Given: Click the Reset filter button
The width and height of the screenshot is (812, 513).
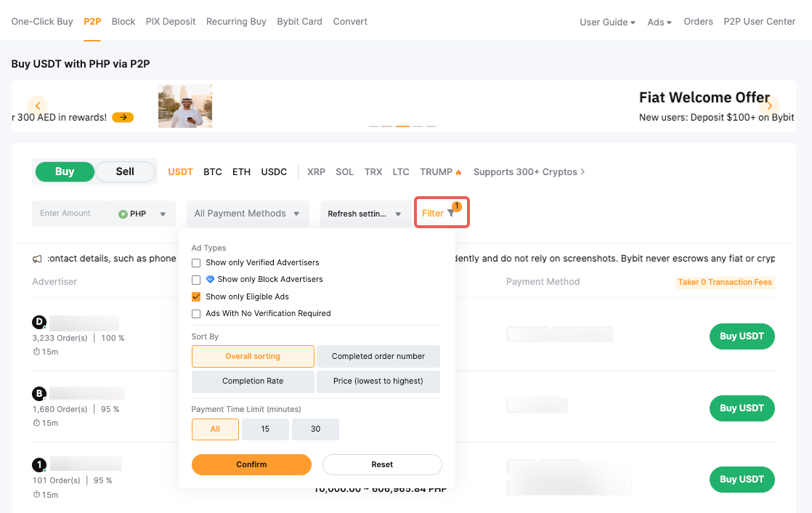Looking at the screenshot, I should tap(382, 464).
